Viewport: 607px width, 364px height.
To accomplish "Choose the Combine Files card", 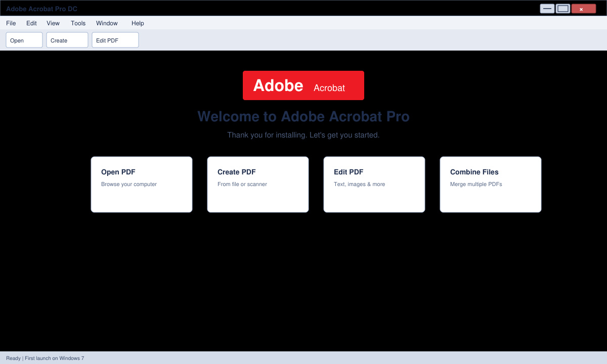I will coord(491,185).
